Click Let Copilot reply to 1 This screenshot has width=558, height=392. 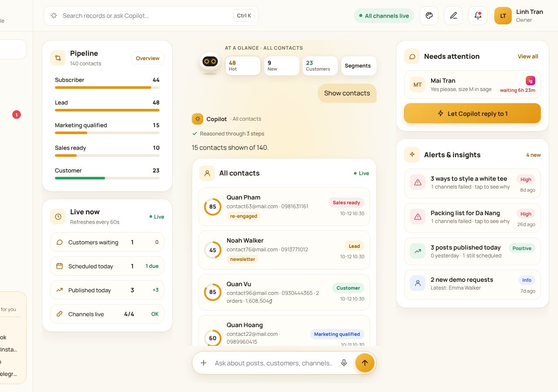(x=473, y=113)
